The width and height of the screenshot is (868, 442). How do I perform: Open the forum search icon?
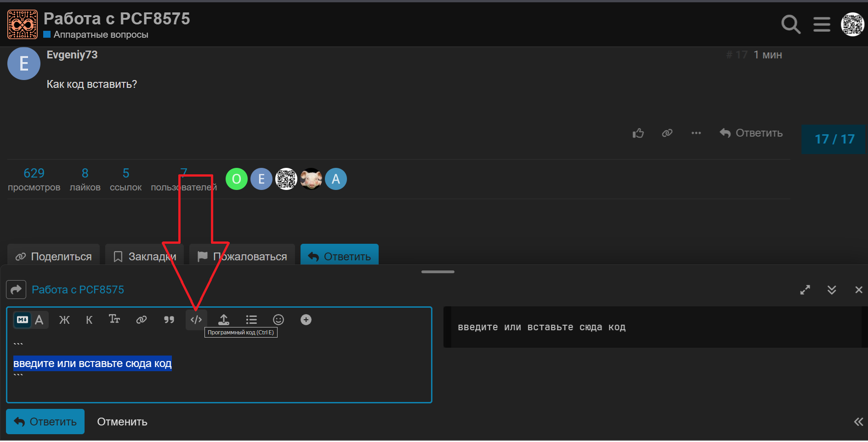coord(791,24)
